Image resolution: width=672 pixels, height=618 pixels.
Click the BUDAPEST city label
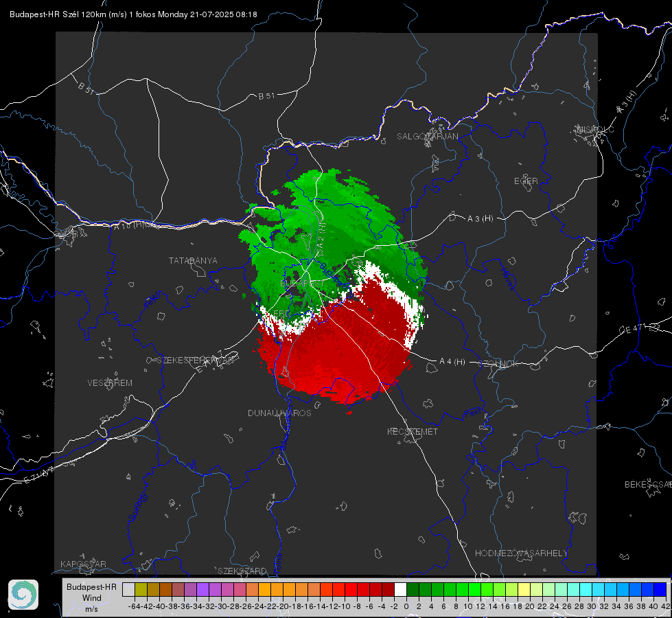pos(303,284)
